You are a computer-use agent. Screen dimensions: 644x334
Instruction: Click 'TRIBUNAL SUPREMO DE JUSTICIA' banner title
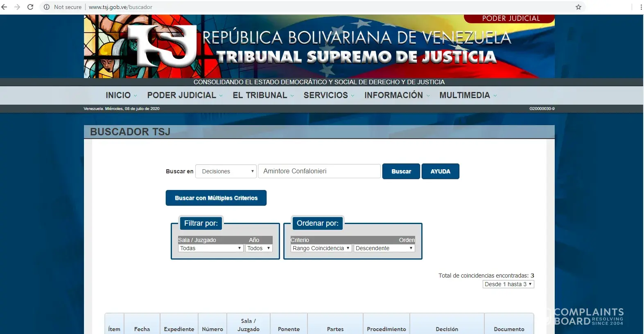(356, 57)
